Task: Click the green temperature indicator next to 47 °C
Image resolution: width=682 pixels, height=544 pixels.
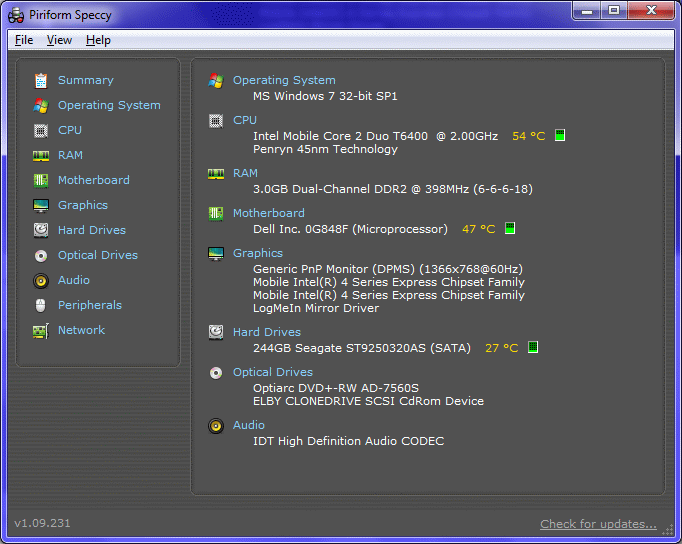Action: click(x=510, y=228)
